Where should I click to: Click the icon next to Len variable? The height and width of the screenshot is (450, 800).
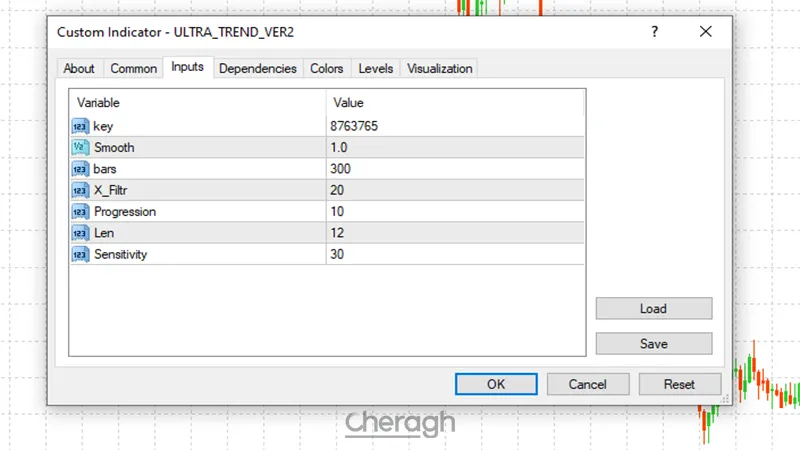[80, 233]
